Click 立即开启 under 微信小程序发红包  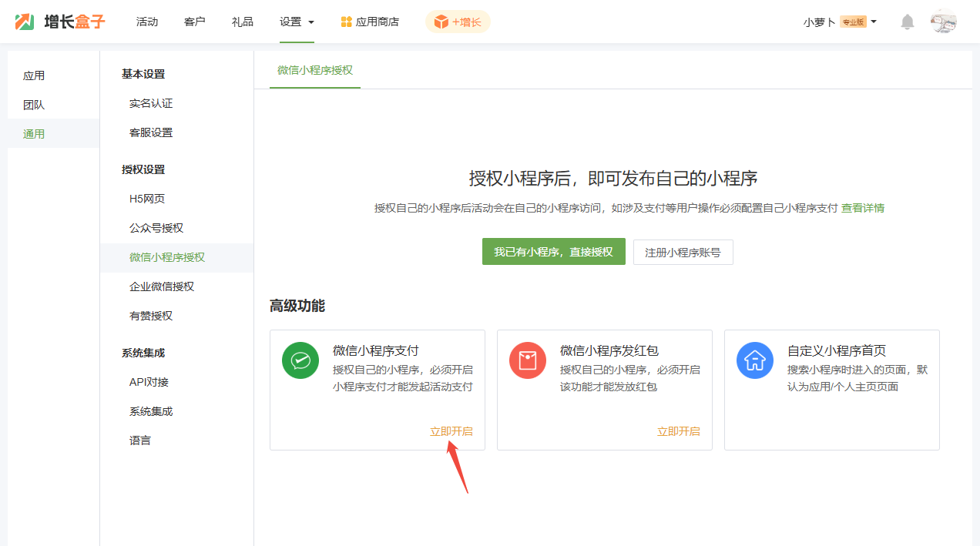[x=679, y=431]
